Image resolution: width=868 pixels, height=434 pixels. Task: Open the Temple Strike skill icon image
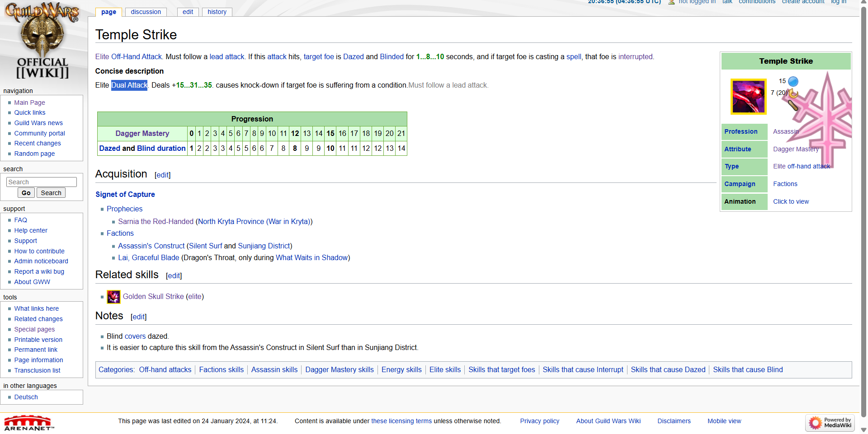pos(749,96)
